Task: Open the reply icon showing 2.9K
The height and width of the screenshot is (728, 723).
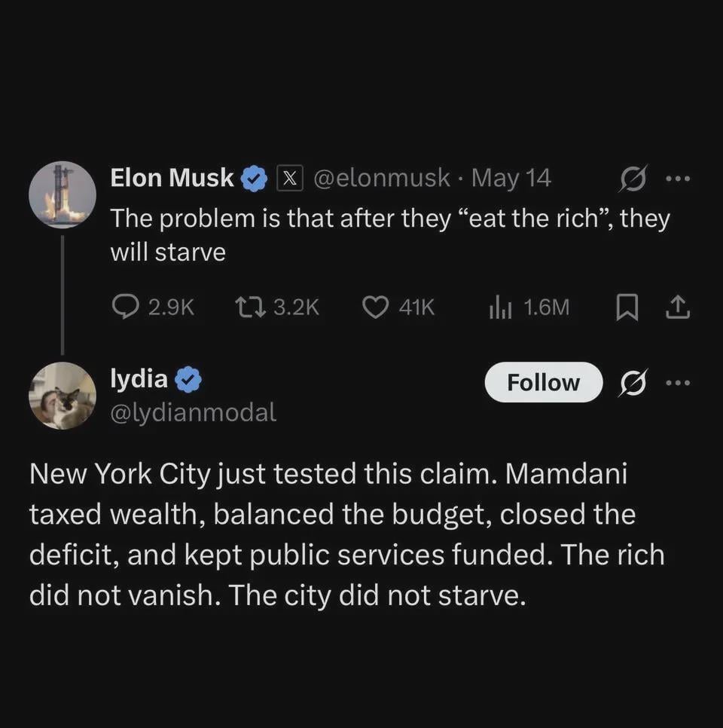Action: (x=125, y=307)
